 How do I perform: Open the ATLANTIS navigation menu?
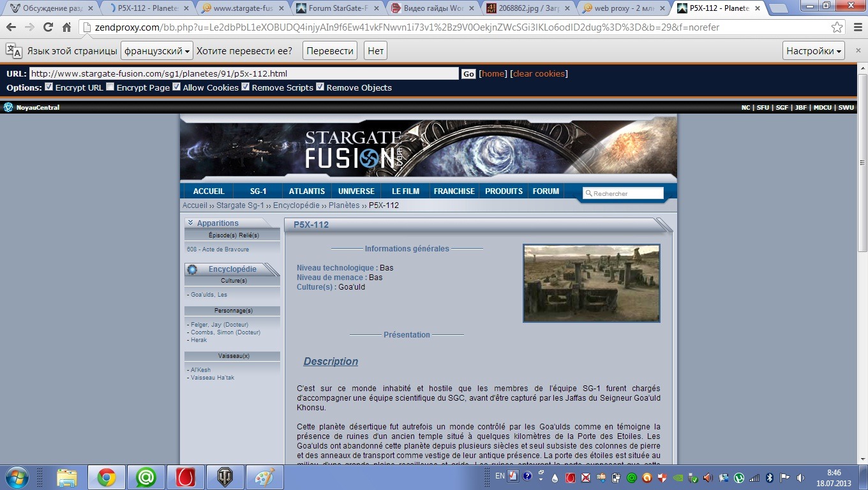coord(307,191)
